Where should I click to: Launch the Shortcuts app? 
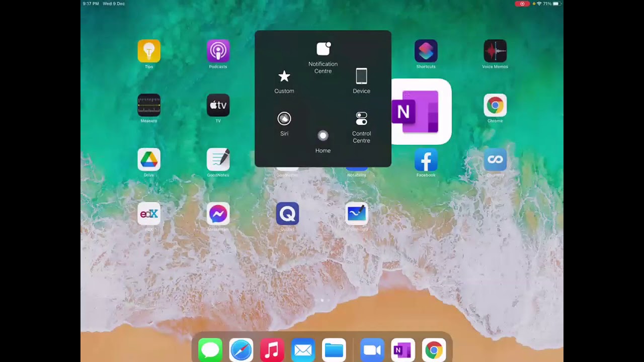point(426,51)
